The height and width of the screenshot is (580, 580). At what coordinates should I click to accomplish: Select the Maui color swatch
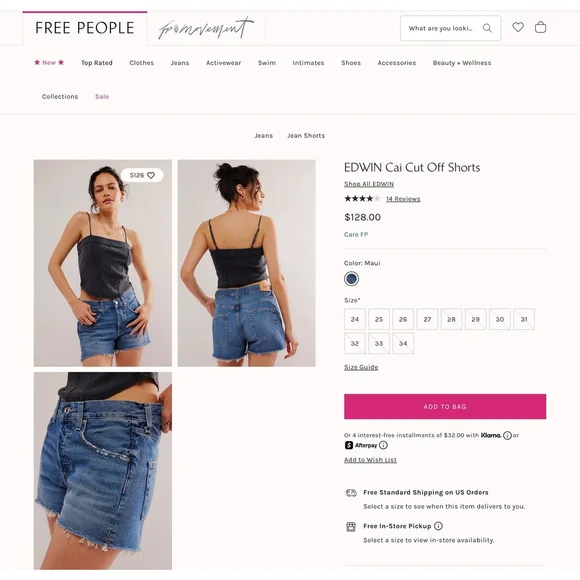point(351,279)
